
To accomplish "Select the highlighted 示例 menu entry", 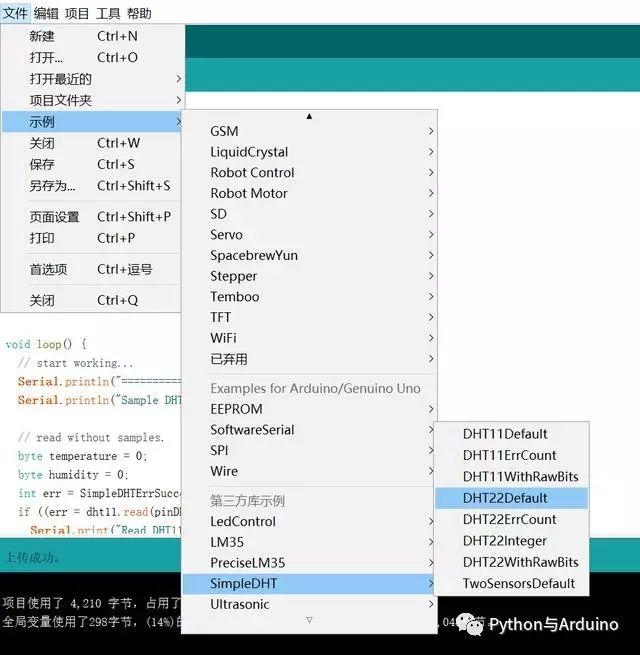I will pos(92,122).
